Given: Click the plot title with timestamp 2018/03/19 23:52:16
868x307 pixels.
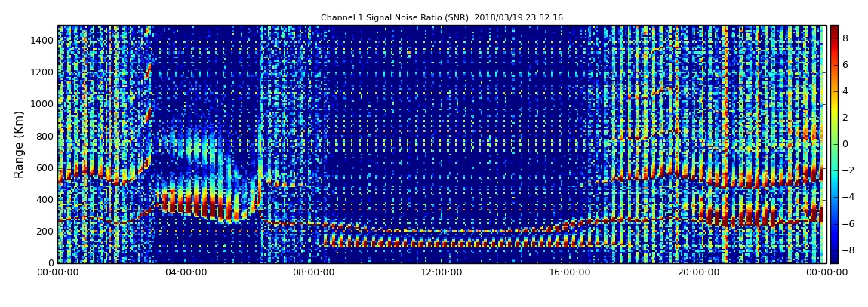Looking at the screenshot, I should (x=442, y=17).
